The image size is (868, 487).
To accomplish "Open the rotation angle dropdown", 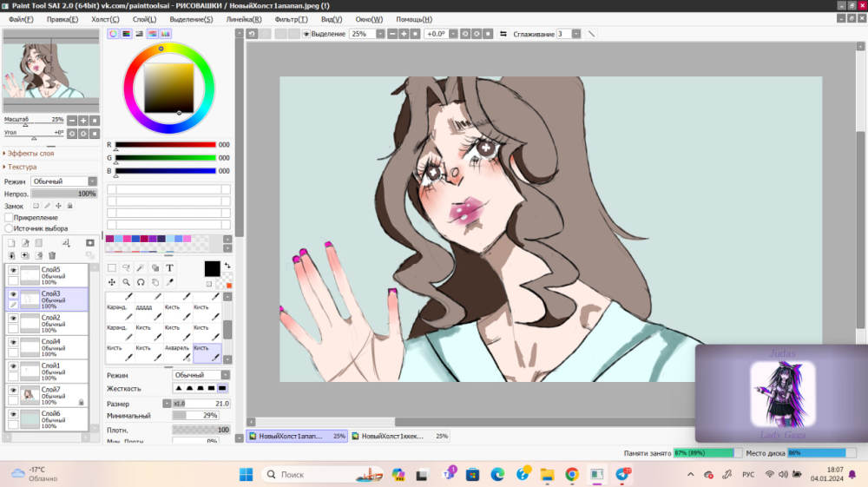I will coord(453,34).
